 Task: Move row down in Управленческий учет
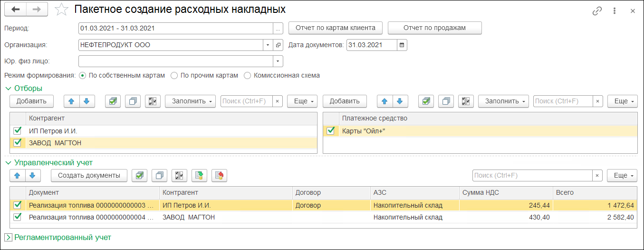click(32, 175)
